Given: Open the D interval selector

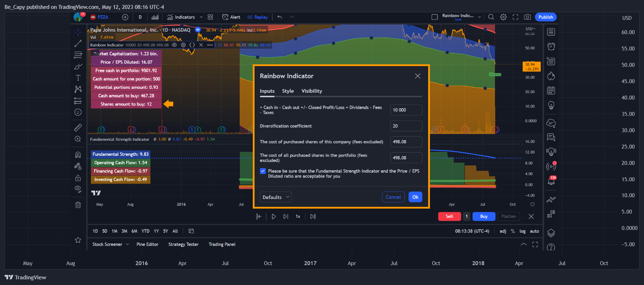Looking at the screenshot, I should click(x=140, y=17).
